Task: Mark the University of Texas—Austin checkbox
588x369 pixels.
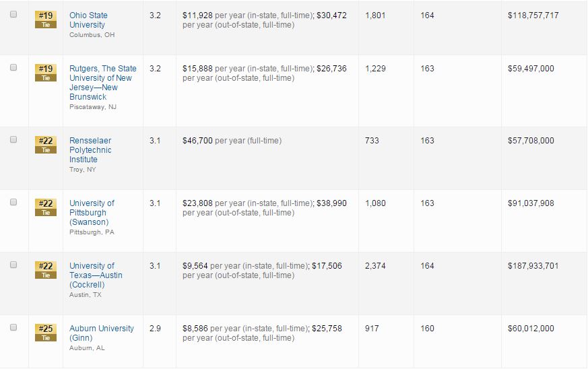Action: (x=13, y=265)
